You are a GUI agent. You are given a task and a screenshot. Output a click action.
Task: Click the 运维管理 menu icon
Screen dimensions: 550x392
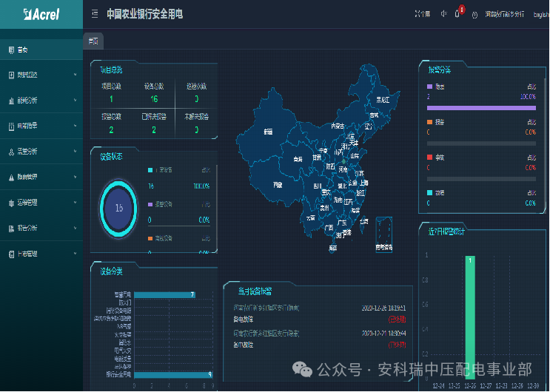pos(12,203)
